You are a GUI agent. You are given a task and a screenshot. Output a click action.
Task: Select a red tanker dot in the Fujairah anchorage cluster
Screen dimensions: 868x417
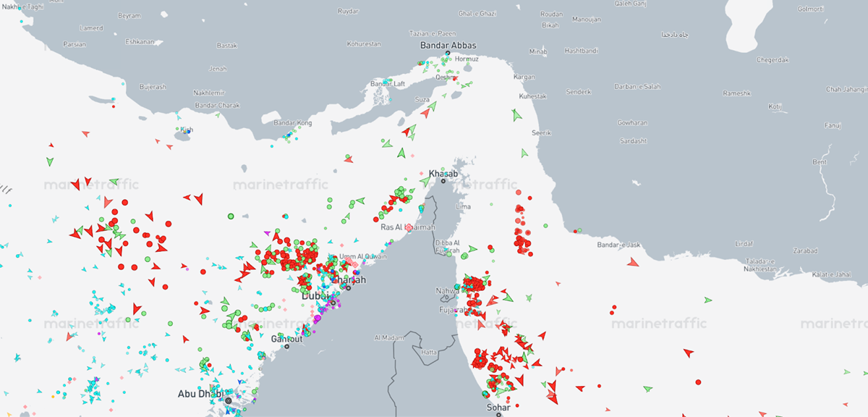click(x=475, y=282)
